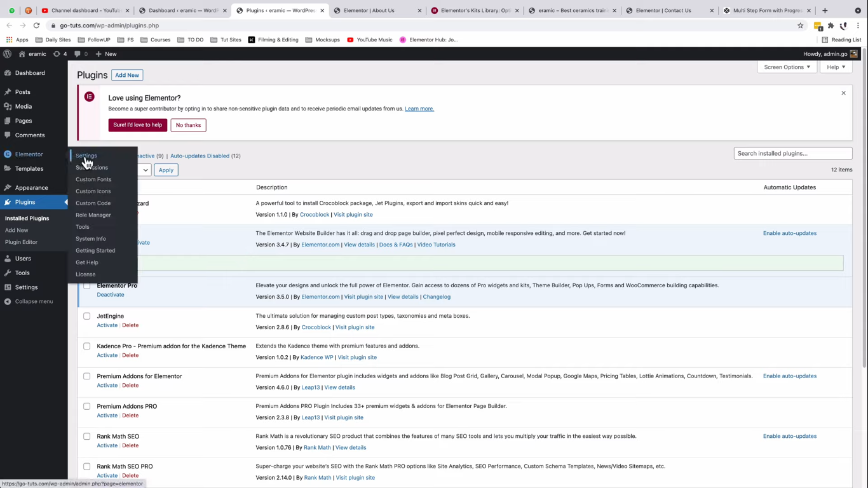Click the browser back arrow
Viewport: 868px width, 488px height.
(9, 25)
